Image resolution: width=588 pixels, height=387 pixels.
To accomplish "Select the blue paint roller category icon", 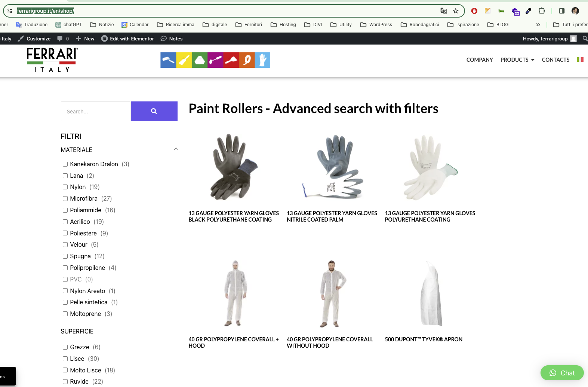I will pyautogui.click(x=168, y=60).
